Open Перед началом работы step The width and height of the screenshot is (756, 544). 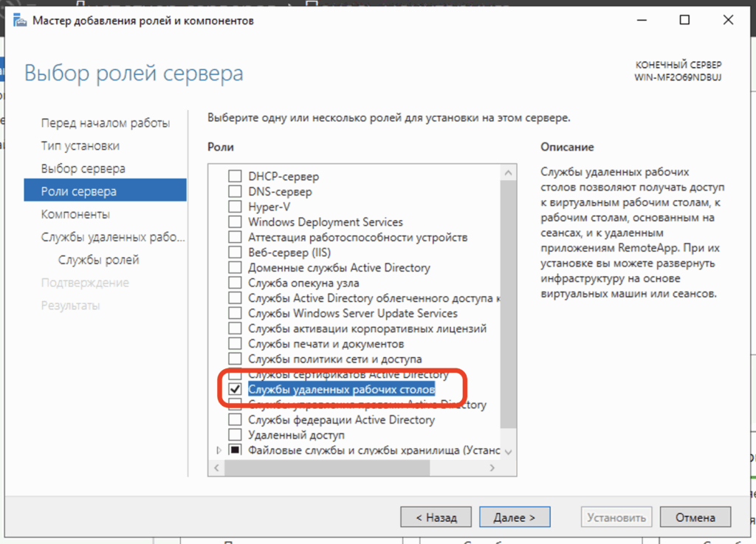(105, 123)
